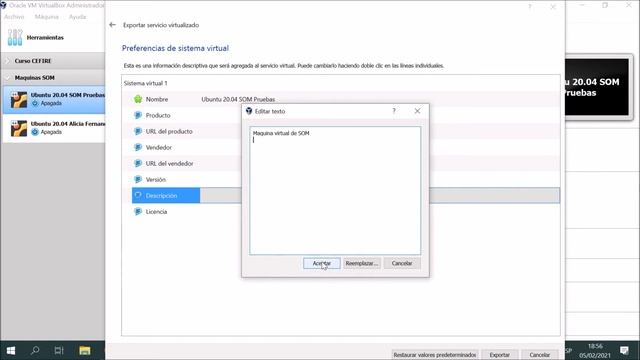Click the Ubuntu 20.04 SOM Pruebas machine name
640x360 pixels.
(68, 95)
